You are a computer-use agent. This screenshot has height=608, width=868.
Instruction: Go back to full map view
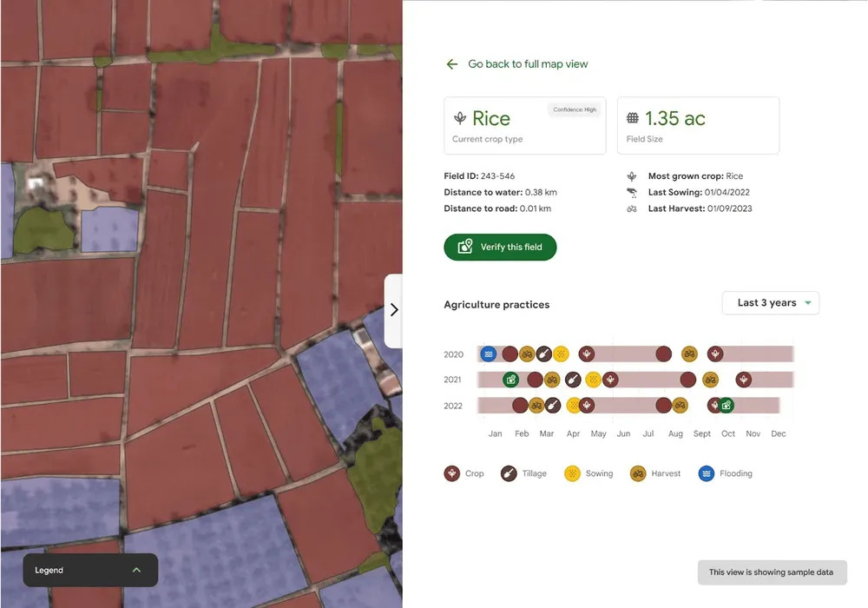pyautogui.click(x=517, y=64)
